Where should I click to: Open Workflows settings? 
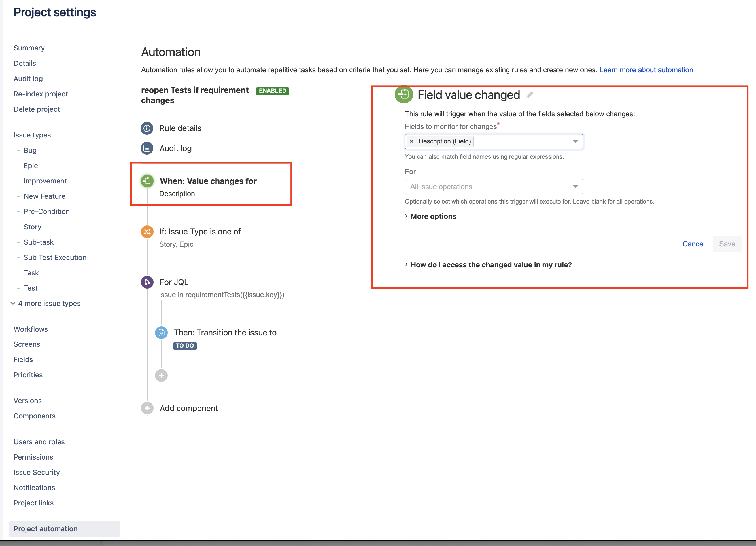point(31,329)
